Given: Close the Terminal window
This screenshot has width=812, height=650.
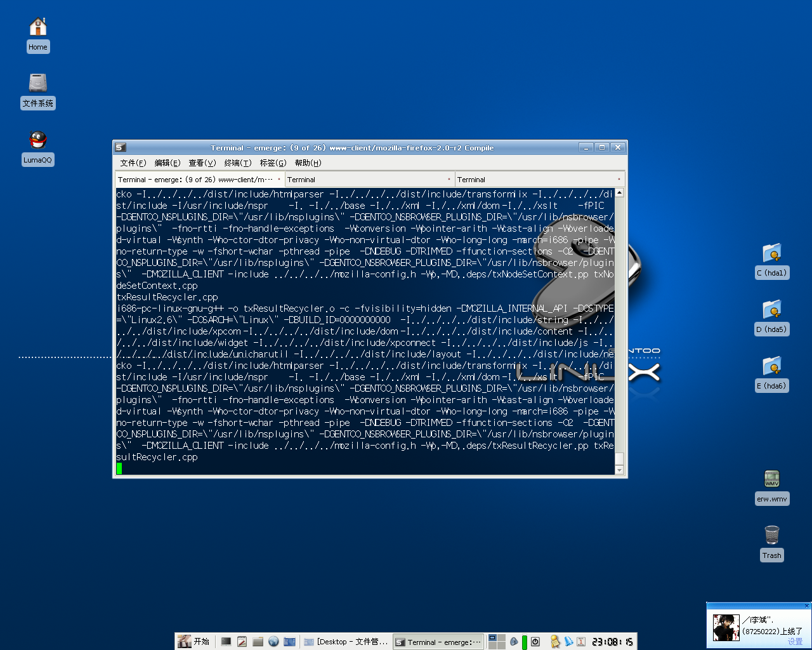Looking at the screenshot, I should pos(618,147).
